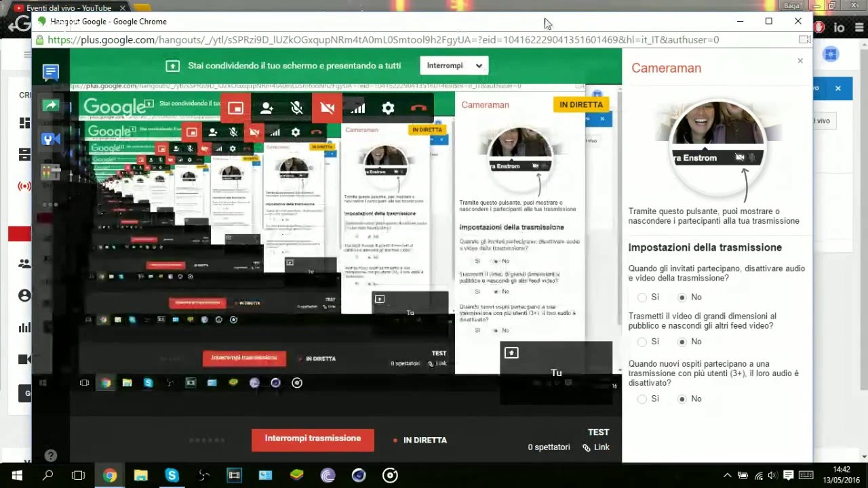This screenshot has width=868, height=488.
Task: Open Live Streaming icon in YouTube sidebar
Action: [25, 186]
